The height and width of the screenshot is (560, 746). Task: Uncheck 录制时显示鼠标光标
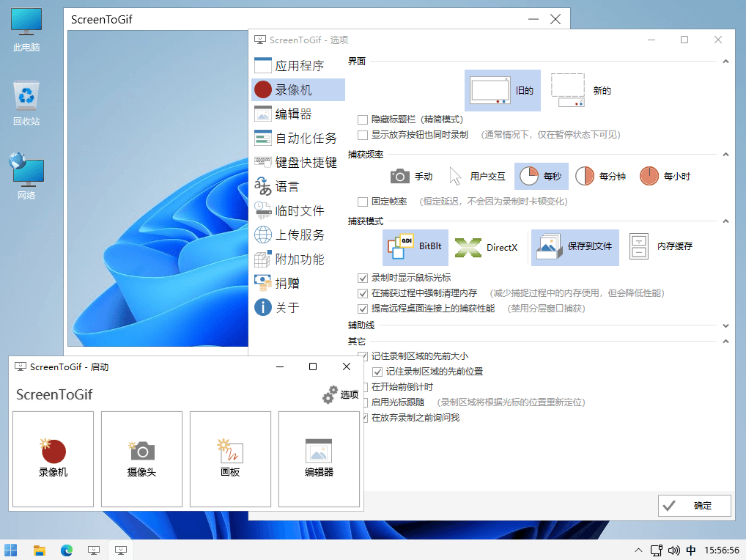(363, 278)
